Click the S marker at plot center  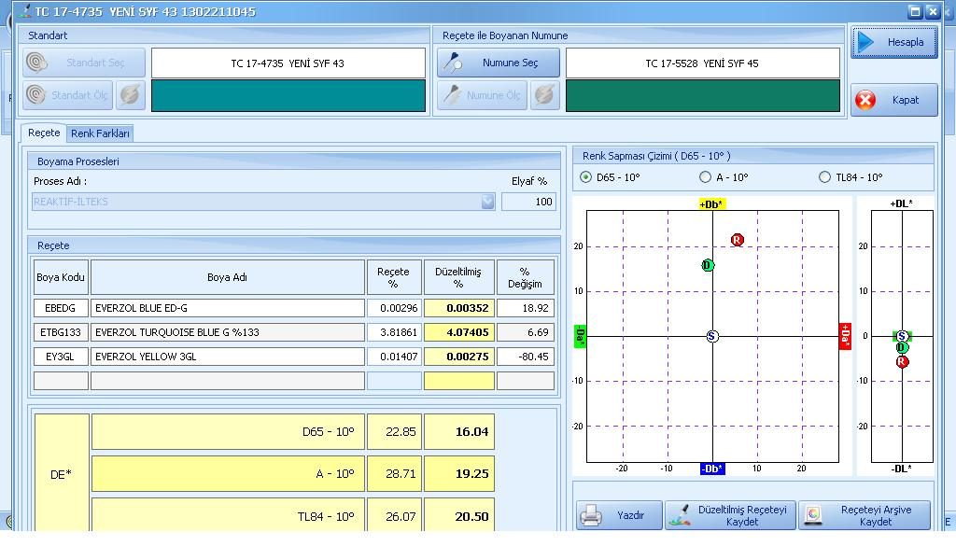712,336
